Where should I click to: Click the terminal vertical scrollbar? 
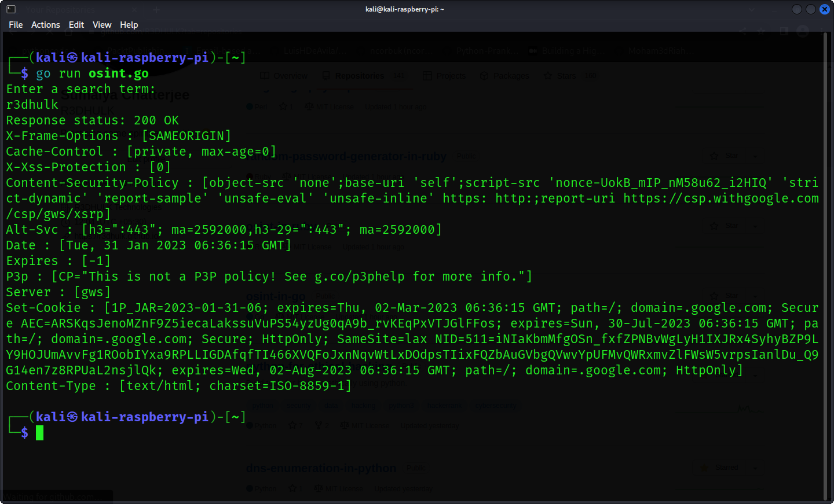pos(825,266)
